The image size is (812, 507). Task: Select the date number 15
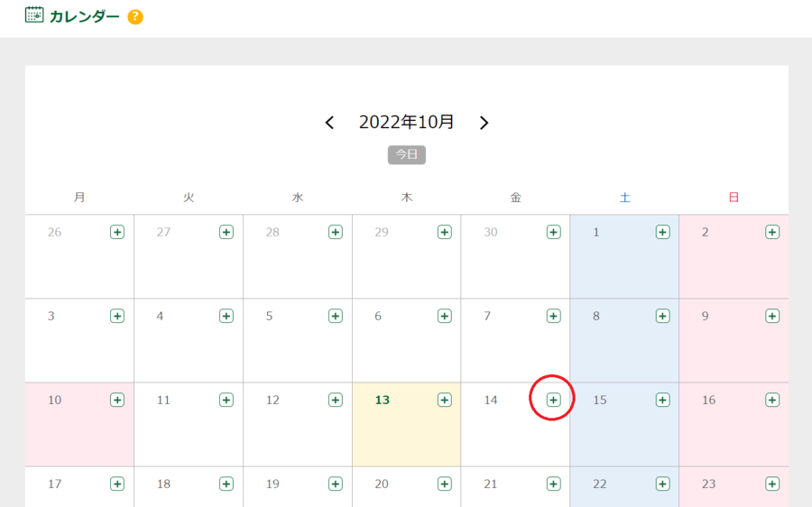pyautogui.click(x=600, y=400)
